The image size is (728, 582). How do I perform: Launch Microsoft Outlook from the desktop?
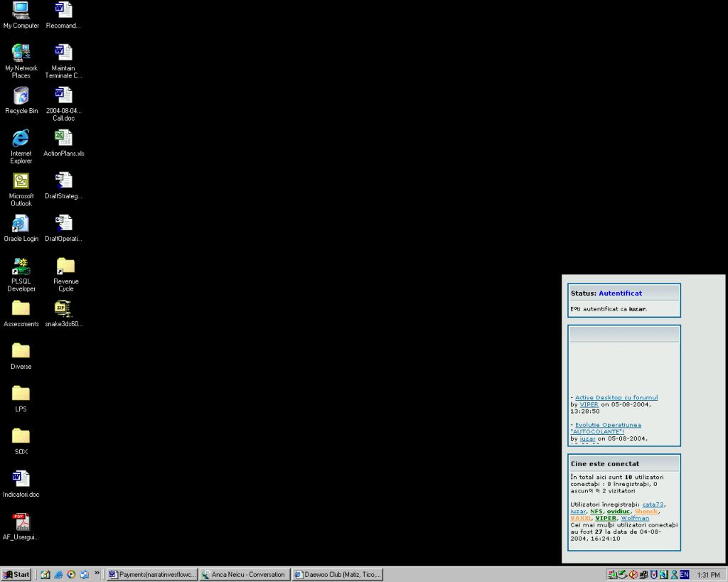(x=21, y=181)
